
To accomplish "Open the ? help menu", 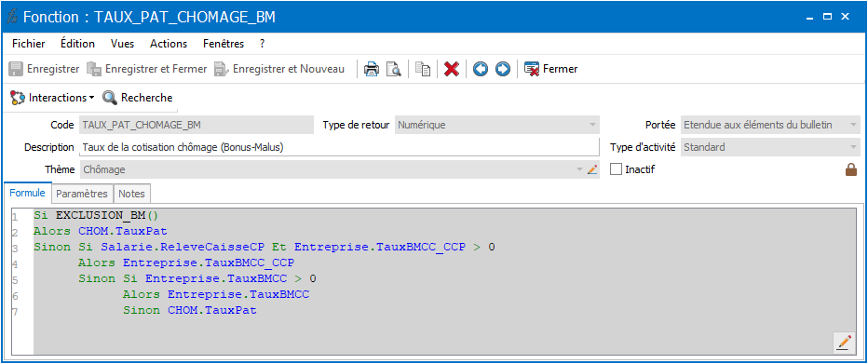I will (x=263, y=44).
